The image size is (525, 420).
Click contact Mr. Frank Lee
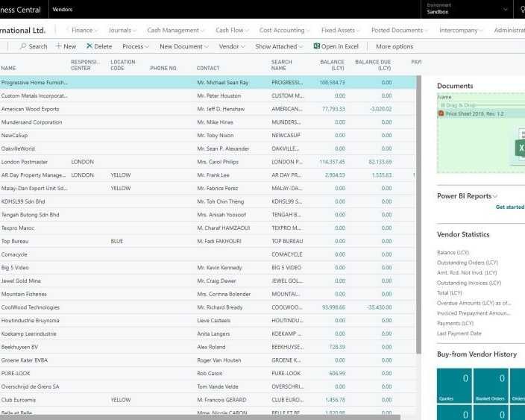coord(213,175)
